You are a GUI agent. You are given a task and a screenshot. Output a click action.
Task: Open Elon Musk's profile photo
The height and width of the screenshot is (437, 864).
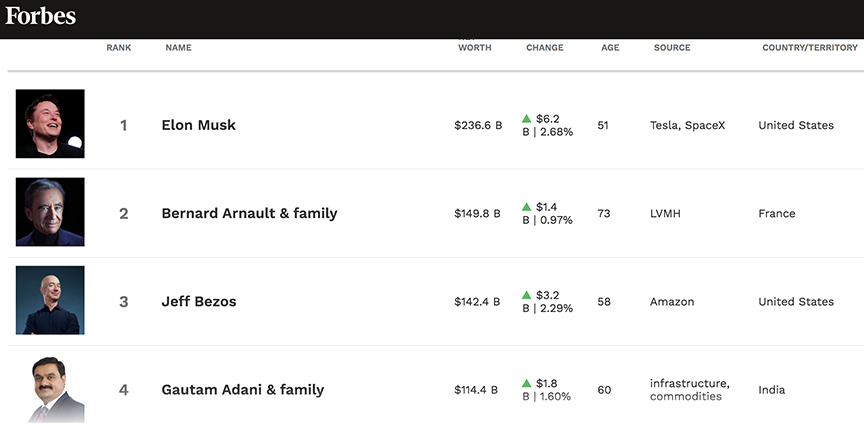click(50, 123)
